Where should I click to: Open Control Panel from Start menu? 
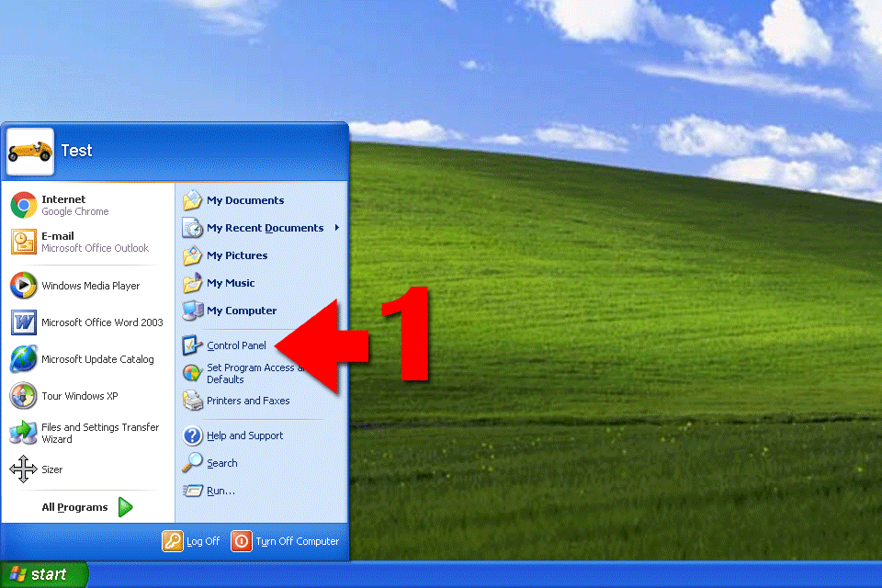[236, 345]
